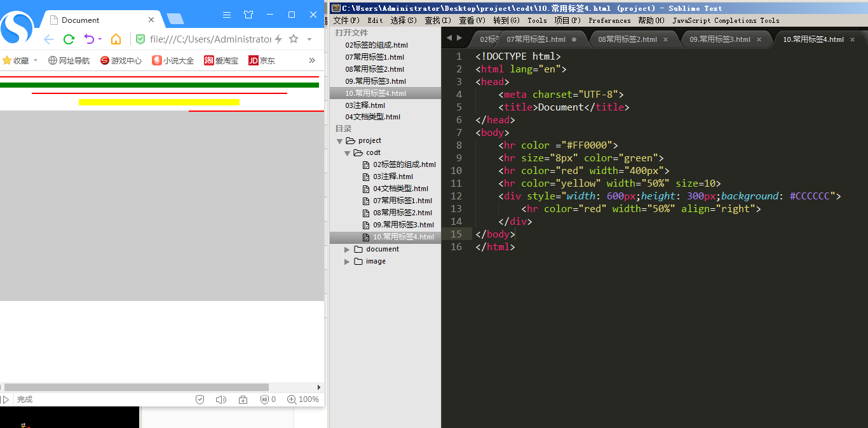The image size is (868, 428).
Task: Open the 京东 bookmark
Action: tap(262, 61)
